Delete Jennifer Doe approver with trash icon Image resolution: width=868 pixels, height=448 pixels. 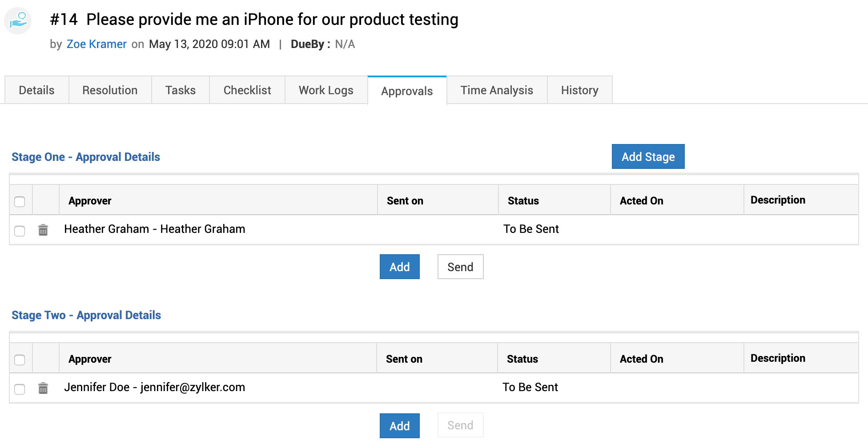[x=43, y=388]
